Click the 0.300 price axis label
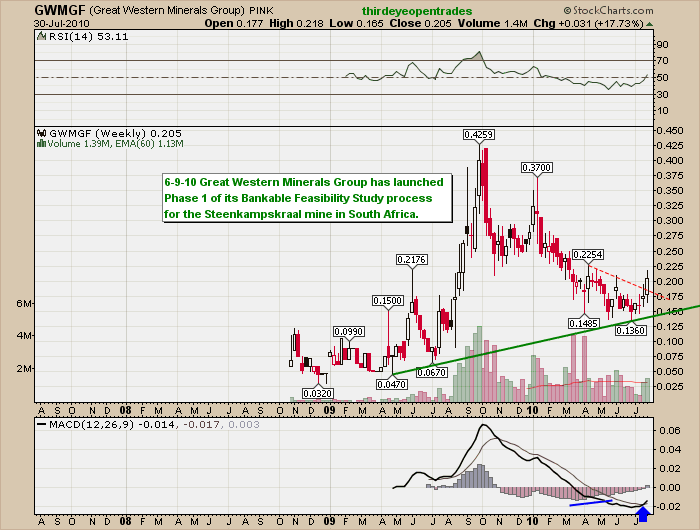The width and height of the screenshot is (700, 530). point(670,221)
